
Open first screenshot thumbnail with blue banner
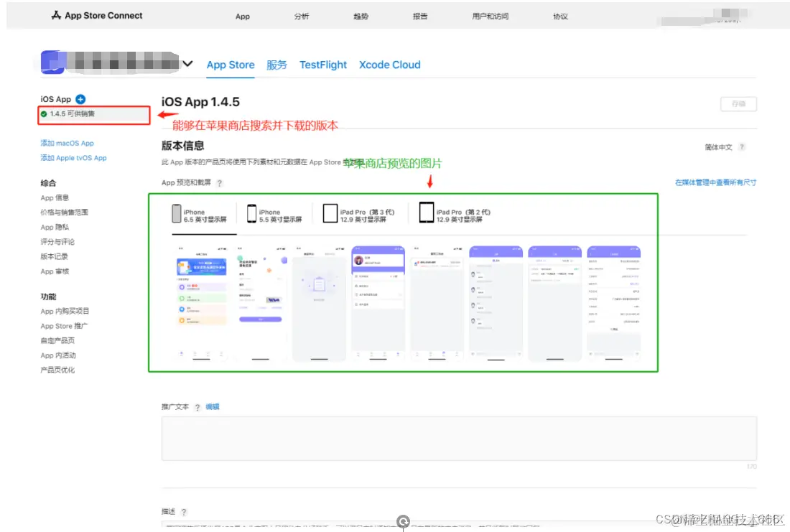coord(201,303)
